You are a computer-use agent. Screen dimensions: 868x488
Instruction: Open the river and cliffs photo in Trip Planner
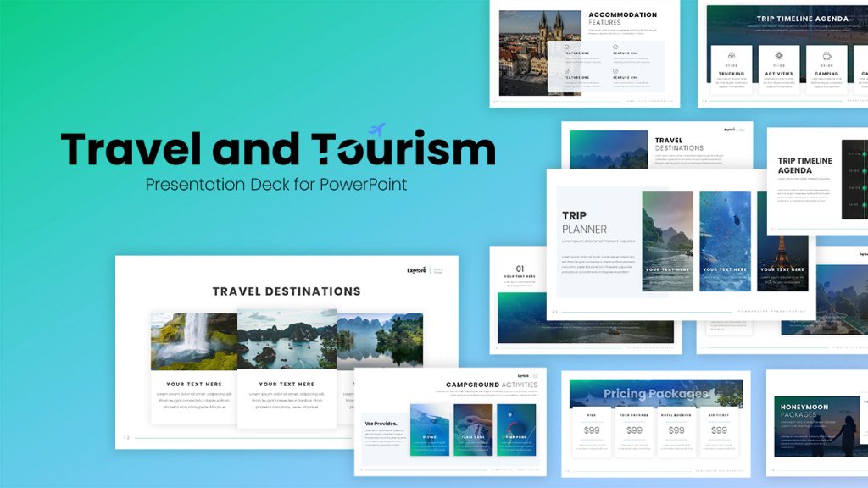tap(668, 241)
